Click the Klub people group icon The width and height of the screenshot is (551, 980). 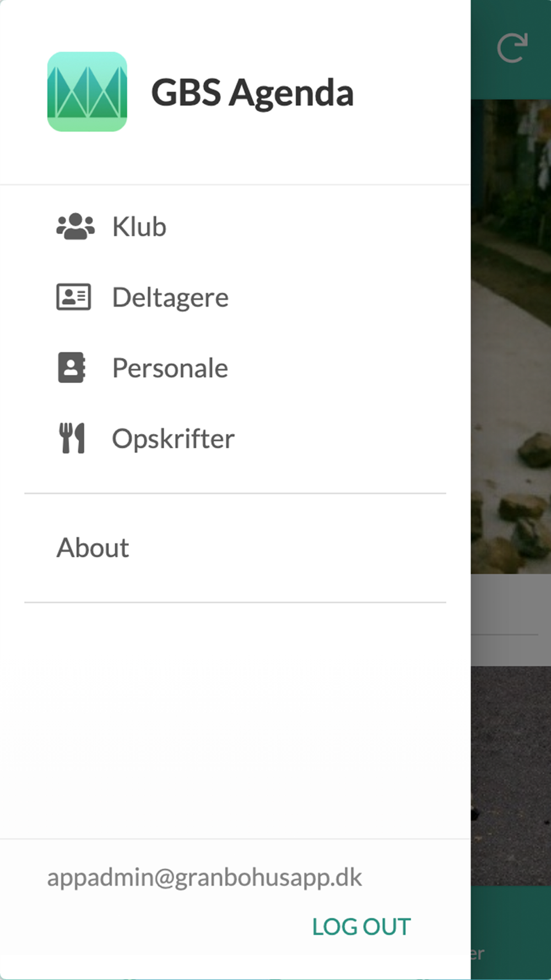(75, 227)
